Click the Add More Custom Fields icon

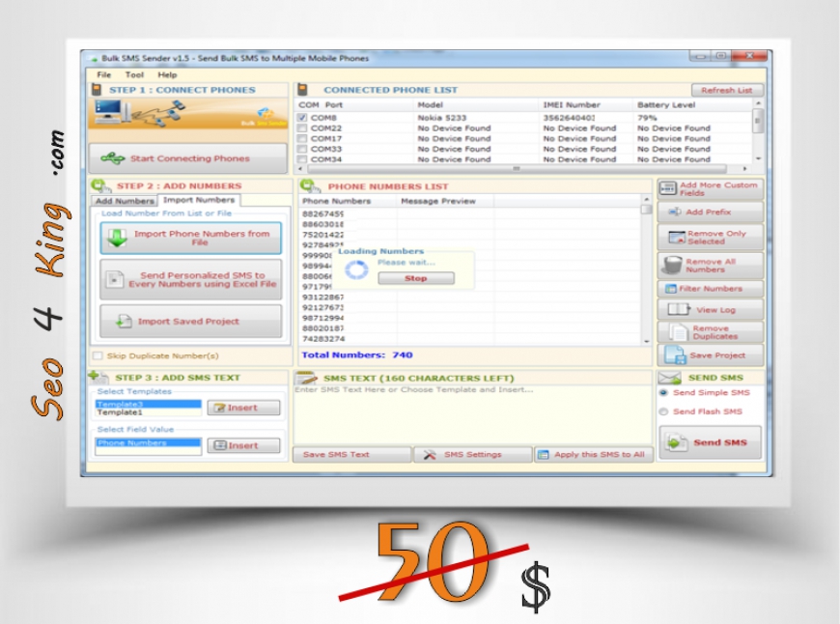click(667, 188)
